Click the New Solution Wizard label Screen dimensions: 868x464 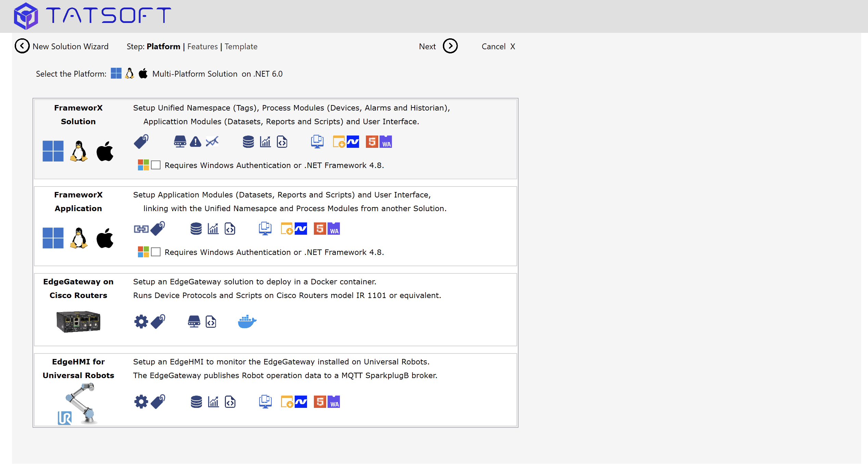pyautogui.click(x=71, y=47)
